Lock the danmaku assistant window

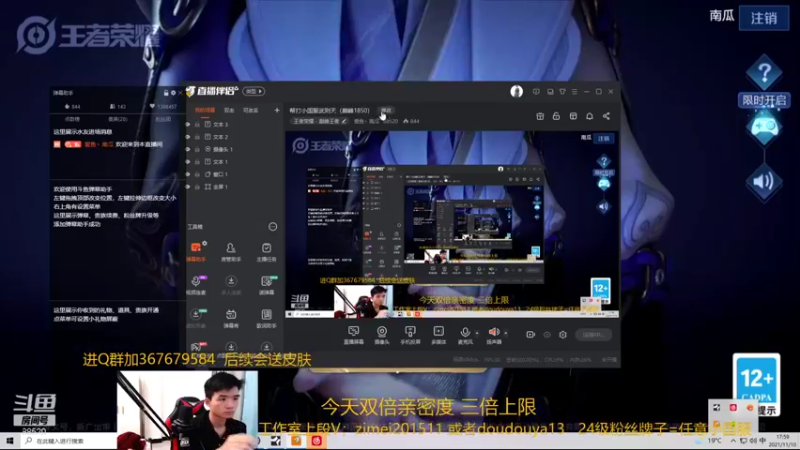click(166, 93)
